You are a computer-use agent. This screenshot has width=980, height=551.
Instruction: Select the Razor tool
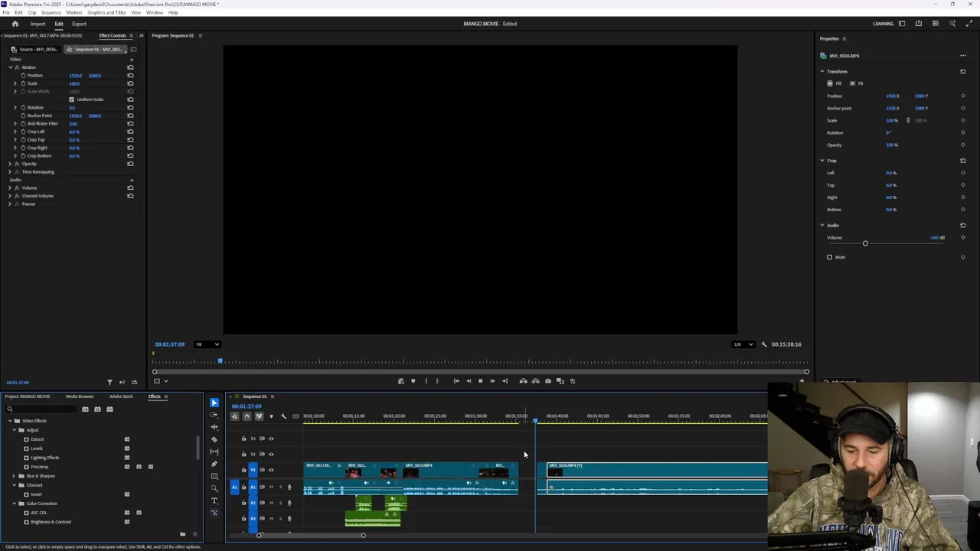[x=214, y=439]
